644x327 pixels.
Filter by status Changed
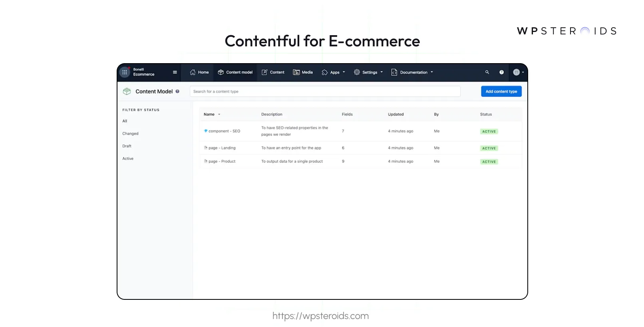[x=130, y=134]
